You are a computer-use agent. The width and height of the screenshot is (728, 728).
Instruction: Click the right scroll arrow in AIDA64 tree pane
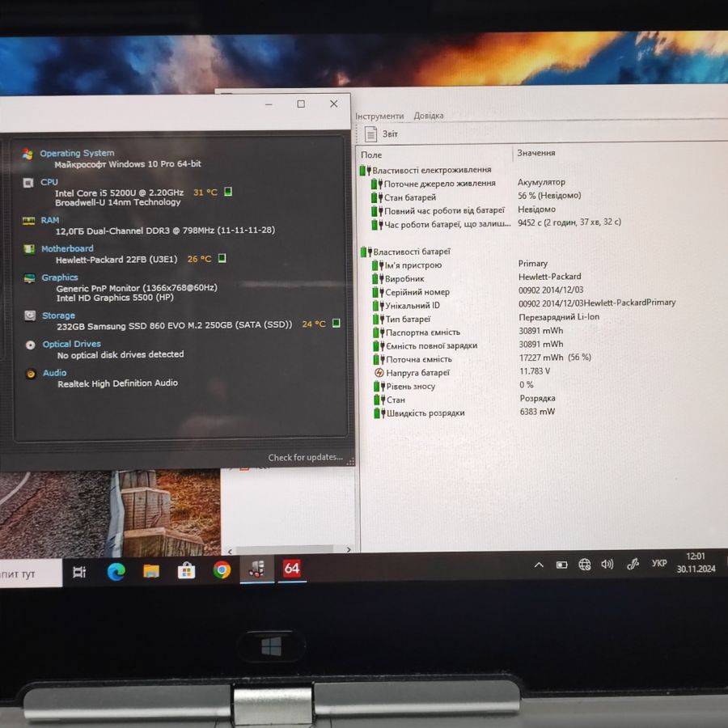(349, 550)
